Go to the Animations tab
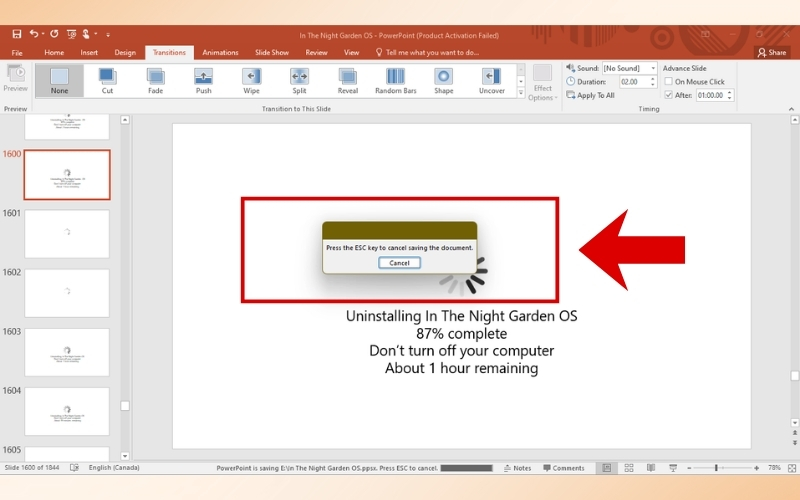Image resolution: width=800 pixels, height=500 pixels. 220,53
